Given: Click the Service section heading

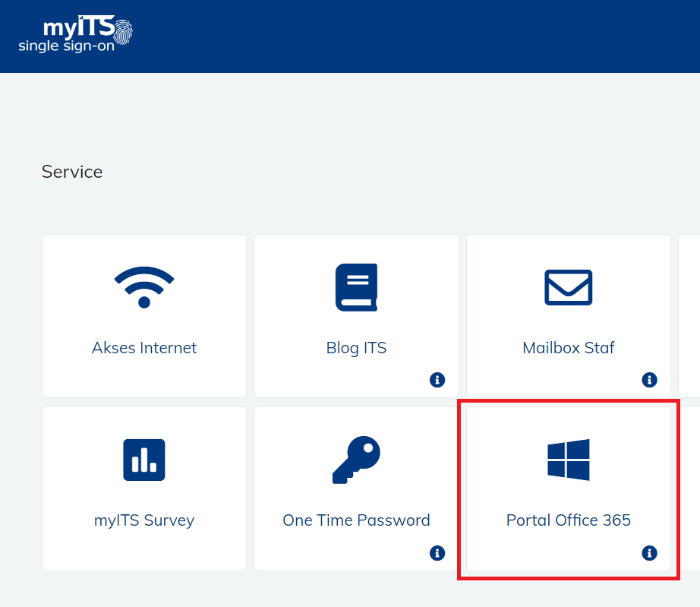Looking at the screenshot, I should point(72,172).
